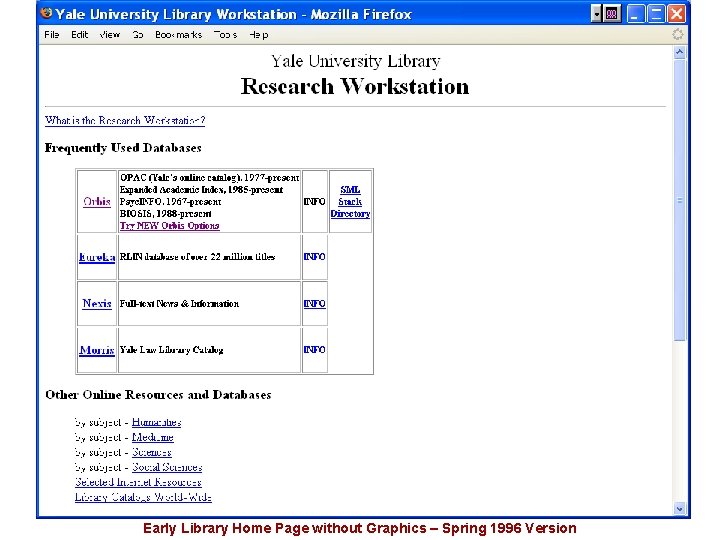The height and width of the screenshot is (540, 720).
Task: Open the Orbis database link
Action: (x=97, y=202)
